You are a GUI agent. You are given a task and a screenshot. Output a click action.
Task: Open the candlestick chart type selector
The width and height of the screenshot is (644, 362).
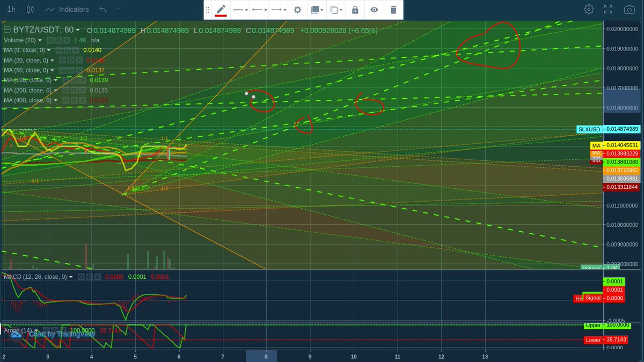[30, 10]
